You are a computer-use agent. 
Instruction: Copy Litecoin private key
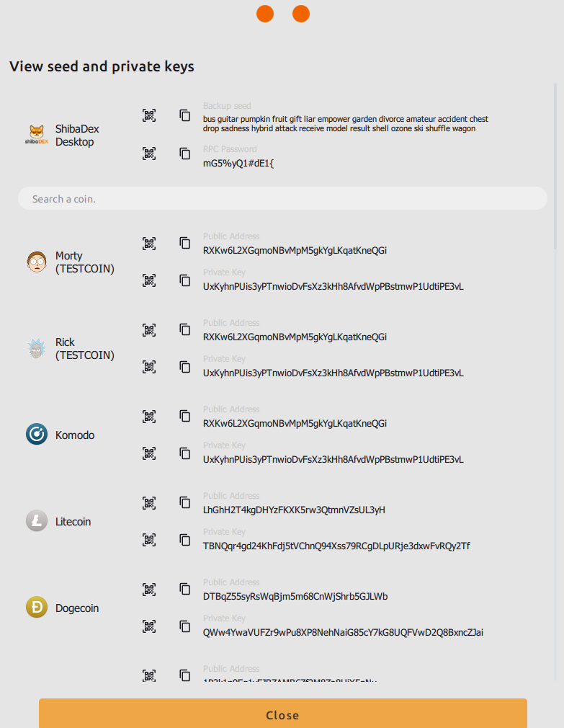coord(185,539)
